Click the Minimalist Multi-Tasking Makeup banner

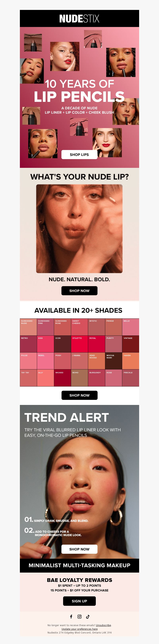click(79, 565)
